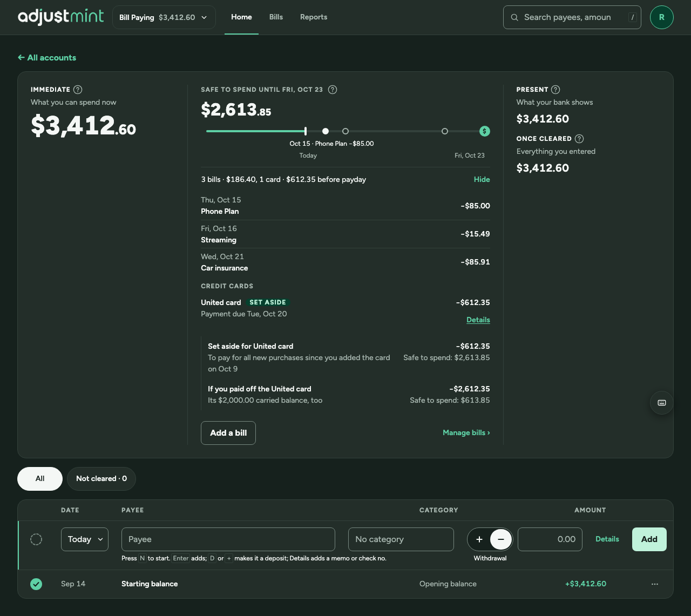The image size is (691, 616).
Task: Open the Today date dropdown
Action: [x=85, y=539]
